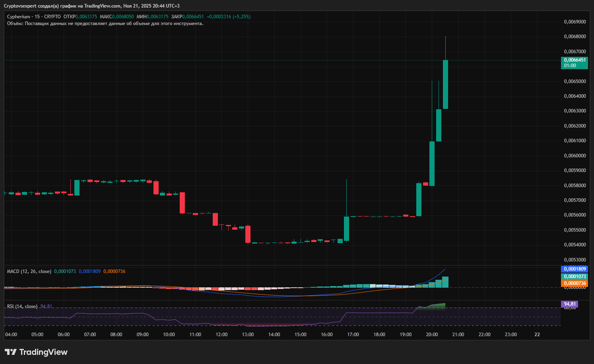The width and height of the screenshot is (594, 364).
Task: Click the 07:00 time axis label
Action: 90,334
